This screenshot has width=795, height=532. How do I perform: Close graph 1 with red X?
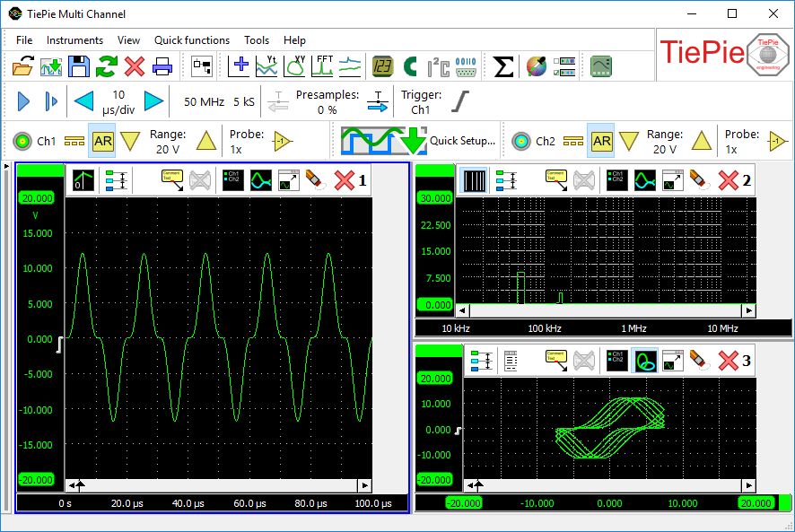345,180
